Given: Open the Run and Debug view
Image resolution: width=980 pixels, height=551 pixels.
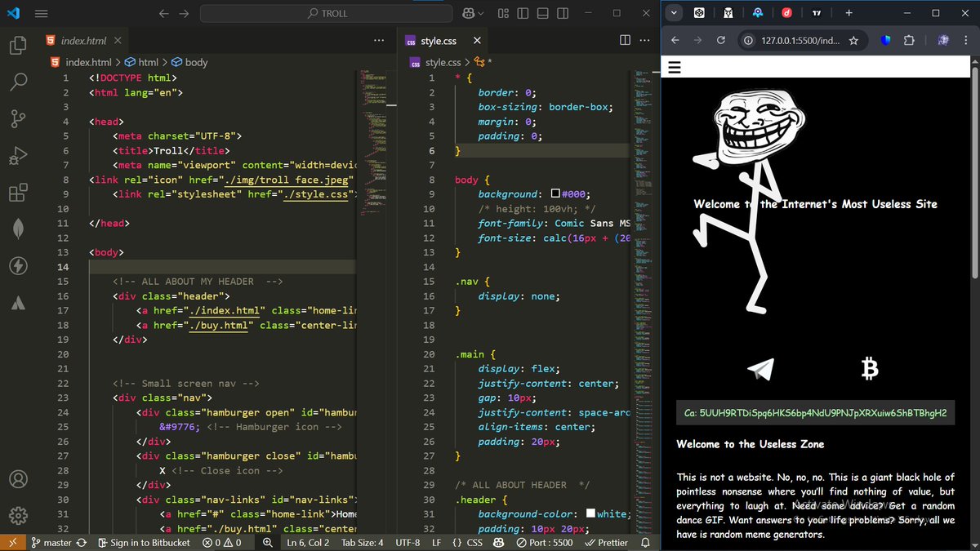Looking at the screenshot, I should [18, 156].
